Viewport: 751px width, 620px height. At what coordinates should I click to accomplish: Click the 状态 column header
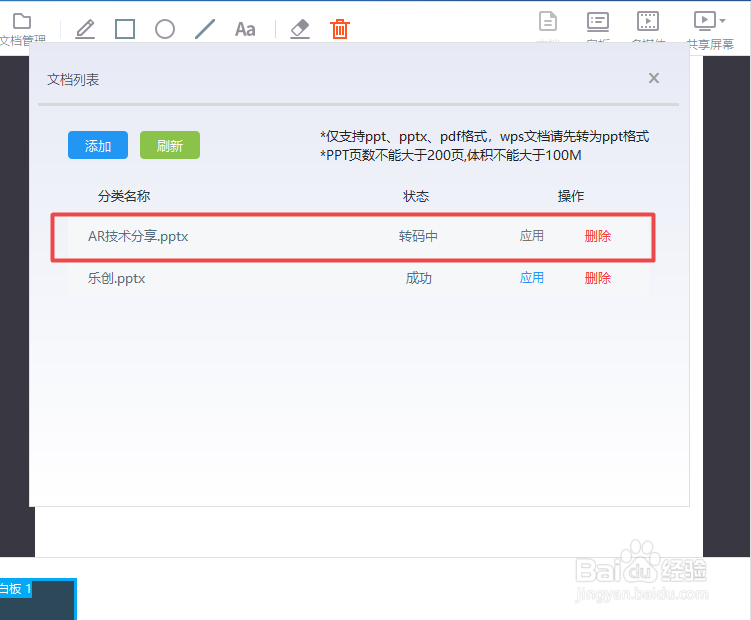tap(416, 196)
